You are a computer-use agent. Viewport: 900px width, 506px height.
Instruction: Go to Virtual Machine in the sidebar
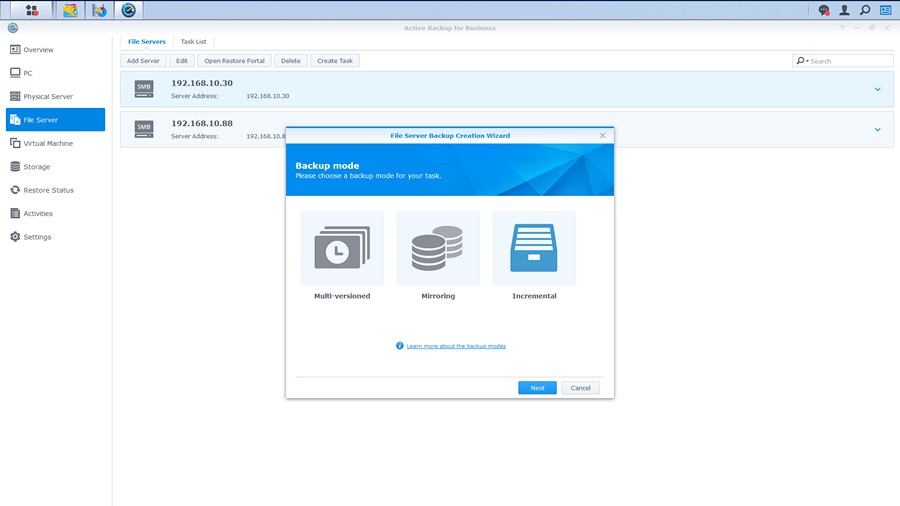pyautogui.click(x=48, y=143)
